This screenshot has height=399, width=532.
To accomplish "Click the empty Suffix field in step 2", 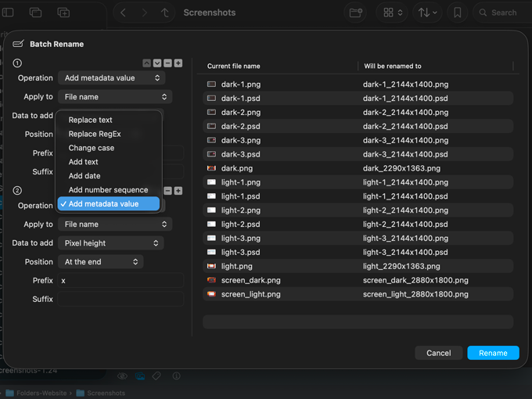I will coord(120,299).
